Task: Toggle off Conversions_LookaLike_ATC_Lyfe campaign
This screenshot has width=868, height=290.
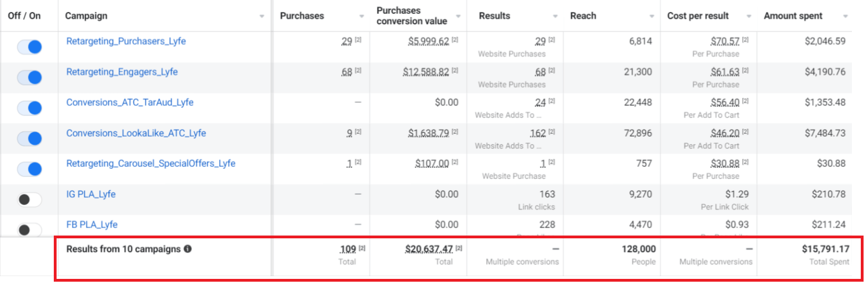Action: coord(29,139)
